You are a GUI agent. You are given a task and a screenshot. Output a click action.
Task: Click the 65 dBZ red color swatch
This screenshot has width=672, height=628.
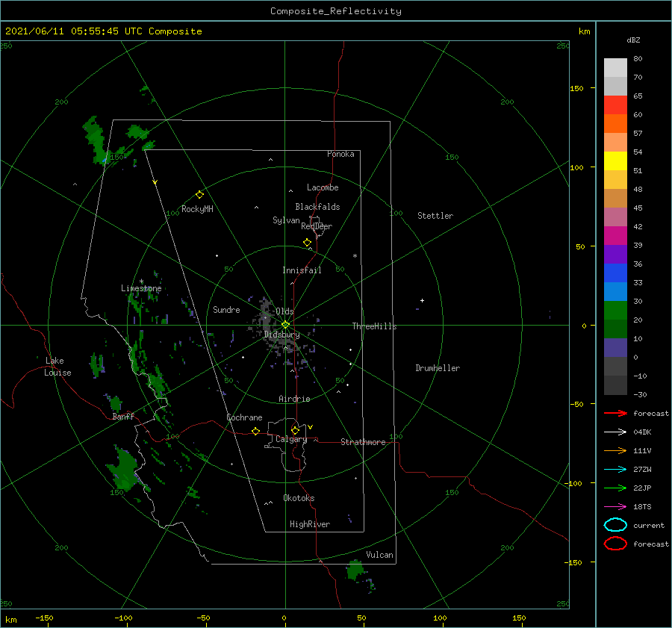[x=615, y=105]
